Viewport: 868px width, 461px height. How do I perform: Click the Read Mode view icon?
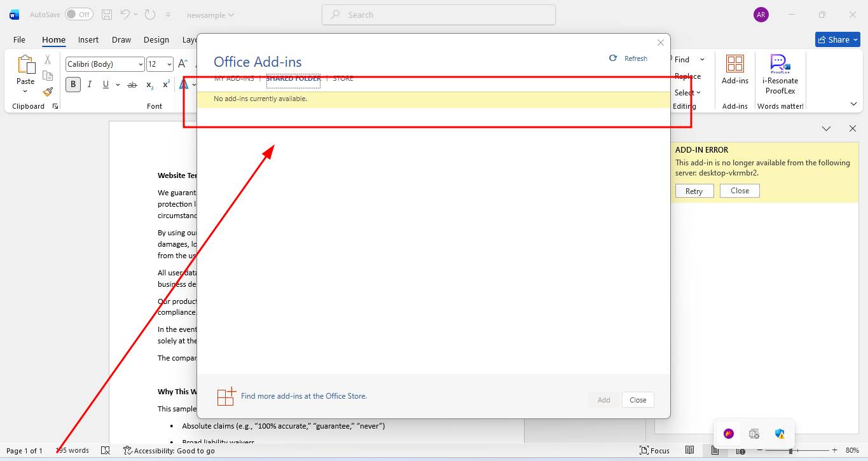(x=689, y=450)
